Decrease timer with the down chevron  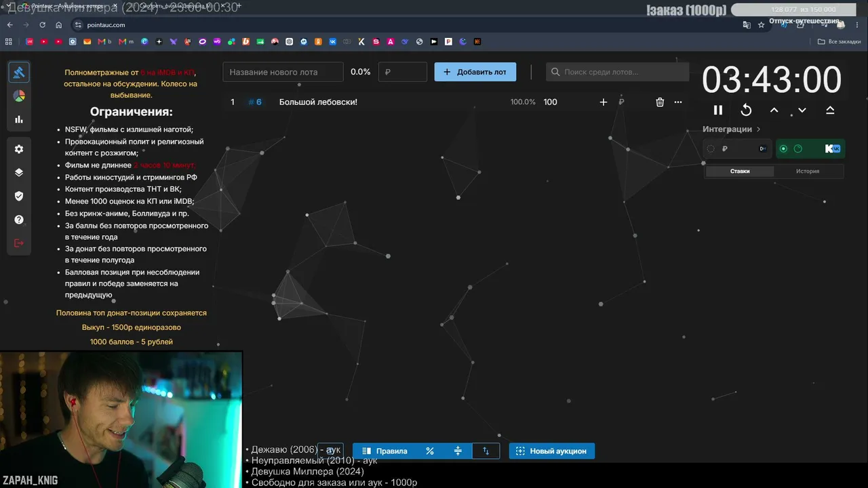(x=802, y=110)
